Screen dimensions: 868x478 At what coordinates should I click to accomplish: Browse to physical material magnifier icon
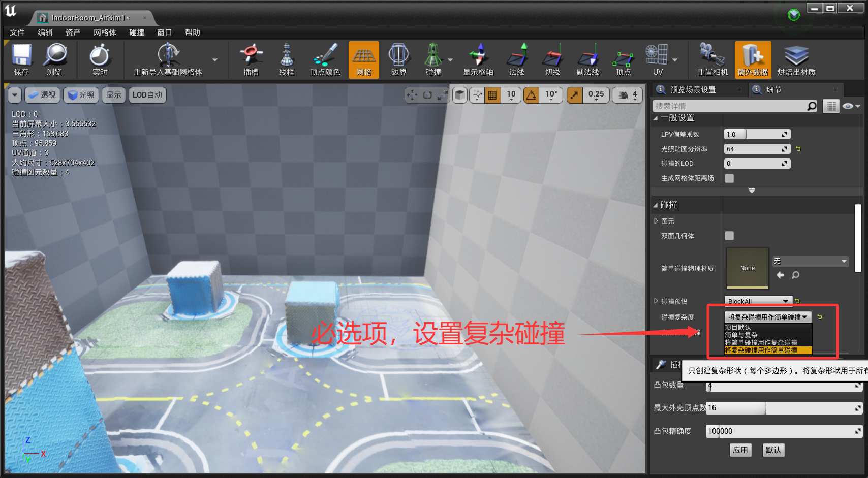[x=795, y=275]
